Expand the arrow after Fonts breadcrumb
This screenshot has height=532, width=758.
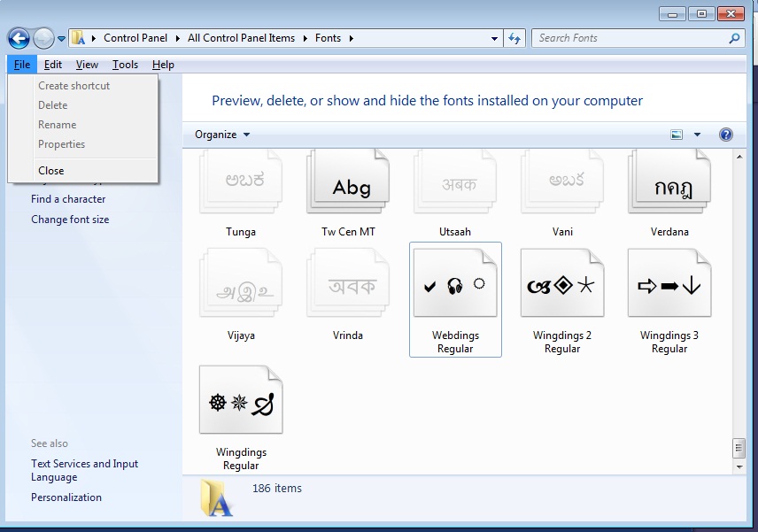352,38
